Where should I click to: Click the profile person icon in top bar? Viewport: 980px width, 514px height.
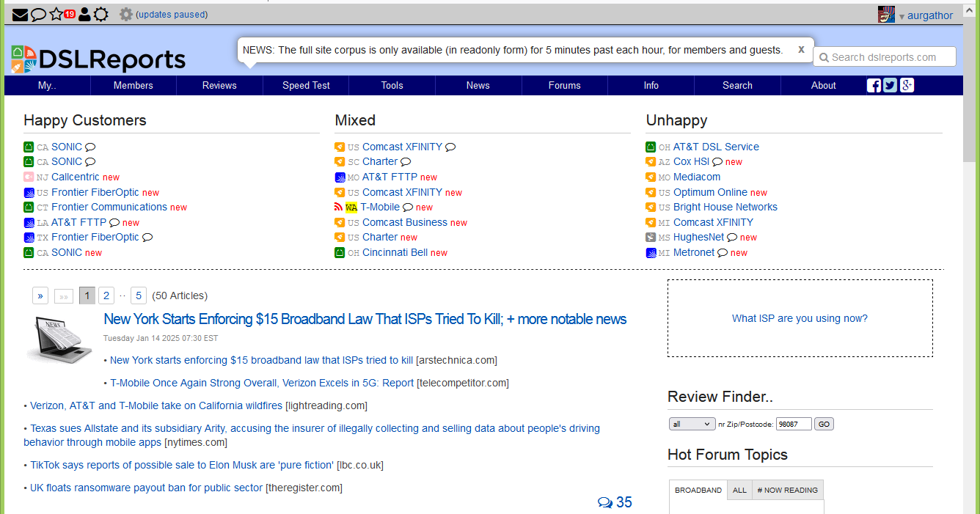[84, 14]
